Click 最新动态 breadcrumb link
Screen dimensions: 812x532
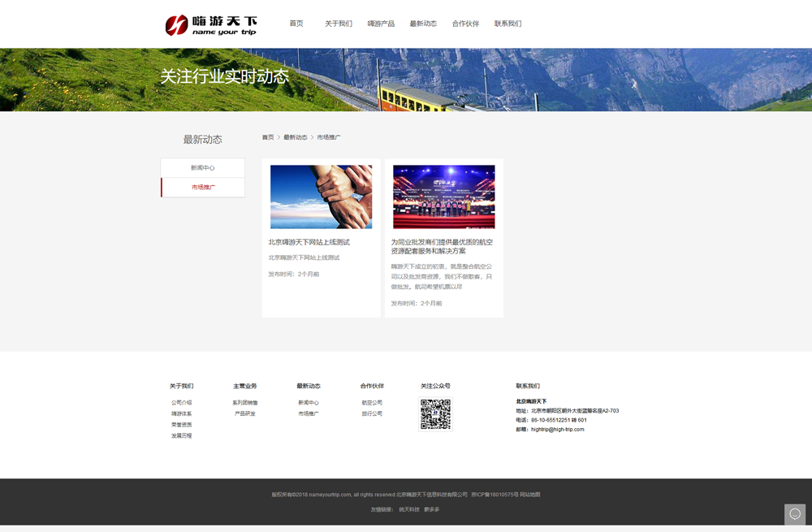click(296, 138)
